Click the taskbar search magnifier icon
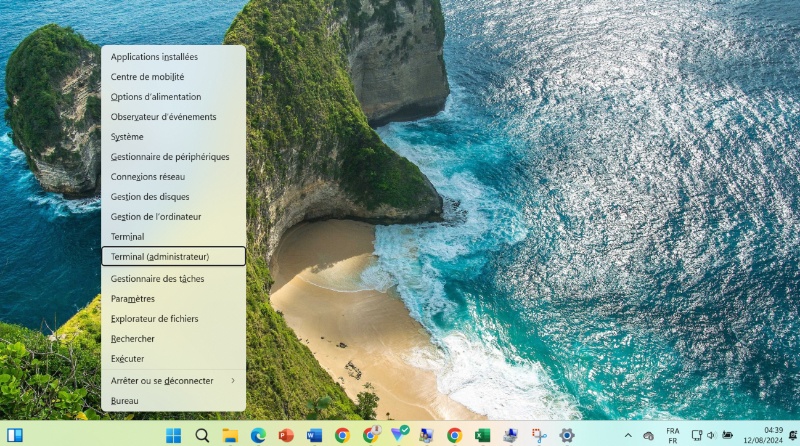800x446 pixels. [x=202, y=435]
